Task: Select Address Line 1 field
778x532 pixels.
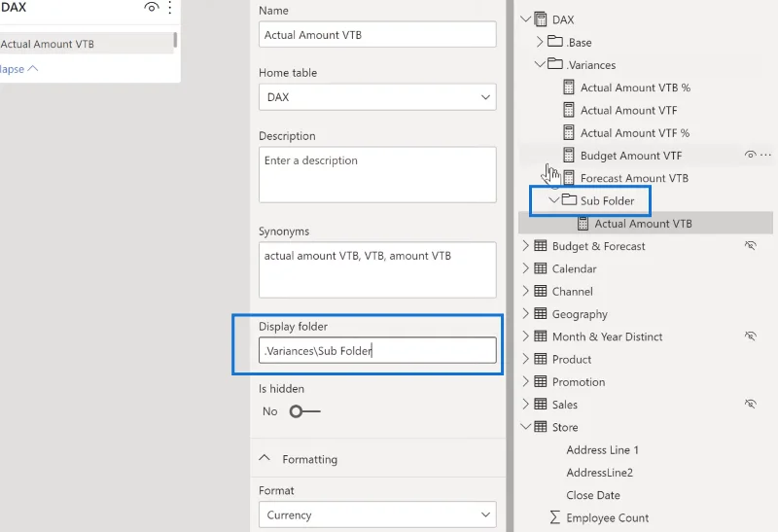Action: [x=602, y=449]
